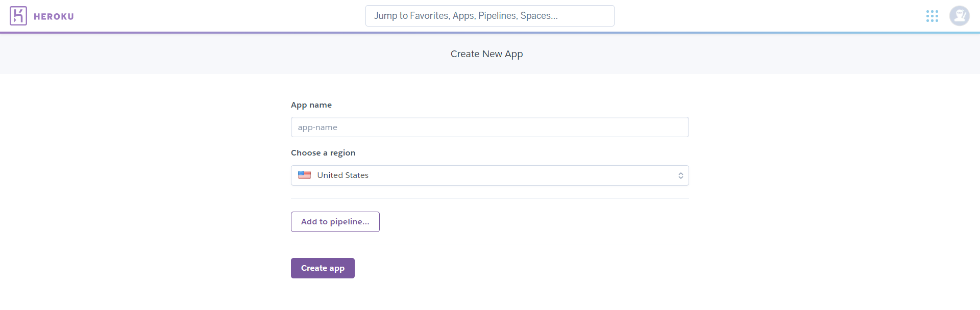Open the Choose a region dropdown
Screen dimensions: 980x310
click(489, 175)
